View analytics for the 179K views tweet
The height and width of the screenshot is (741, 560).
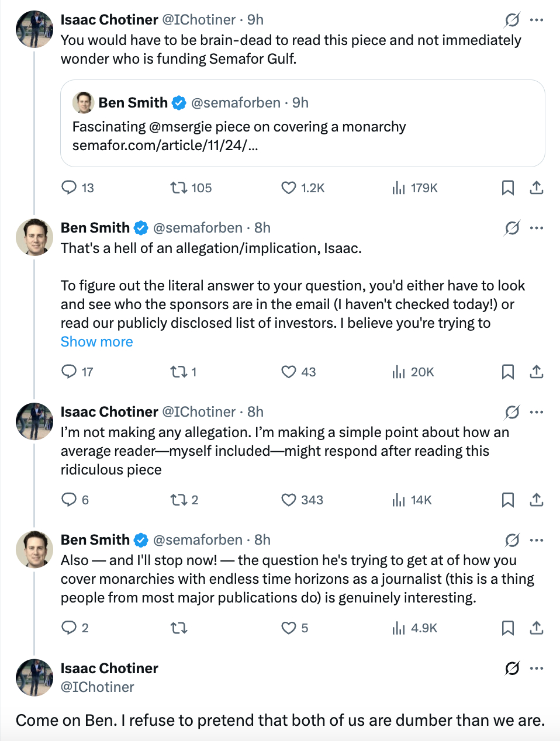399,188
